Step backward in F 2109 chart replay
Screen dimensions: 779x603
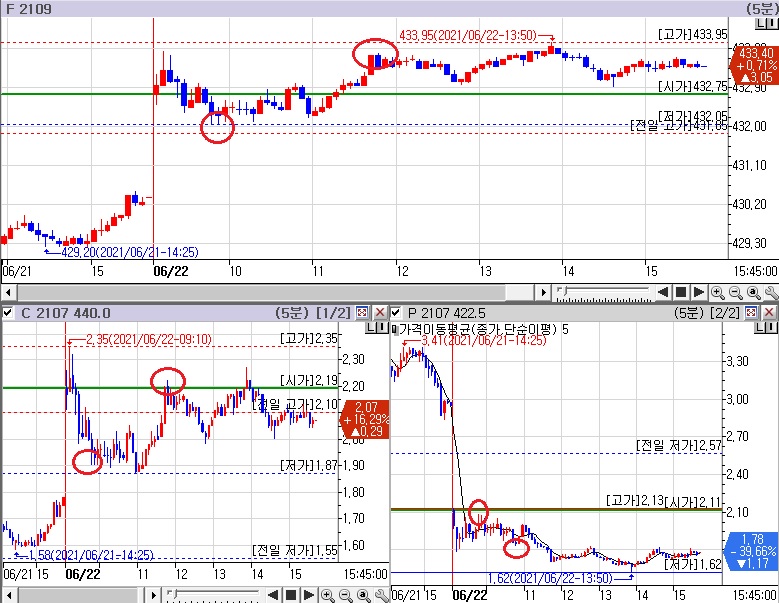pos(662,292)
